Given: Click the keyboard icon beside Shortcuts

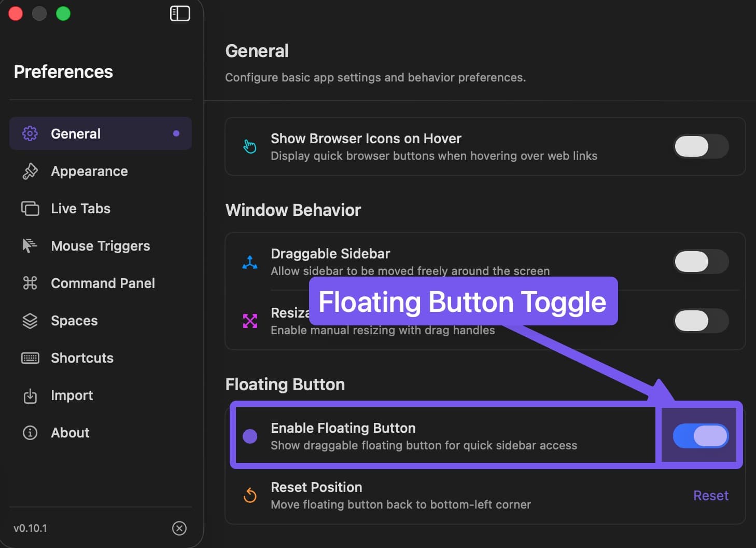Looking at the screenshot, I should pyautogui.click(x=30, y=358).
